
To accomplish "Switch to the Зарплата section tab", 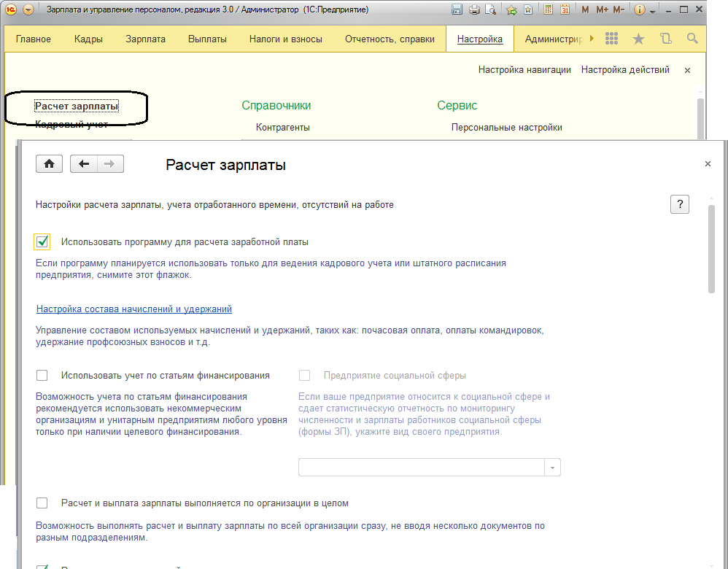I will (145, 39).
